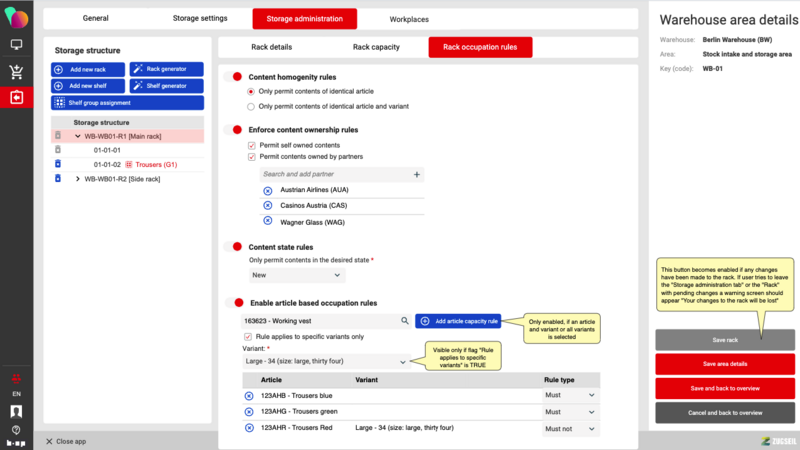Delete the 123AHB Trousers blue rule

click(x=249, y=396)
